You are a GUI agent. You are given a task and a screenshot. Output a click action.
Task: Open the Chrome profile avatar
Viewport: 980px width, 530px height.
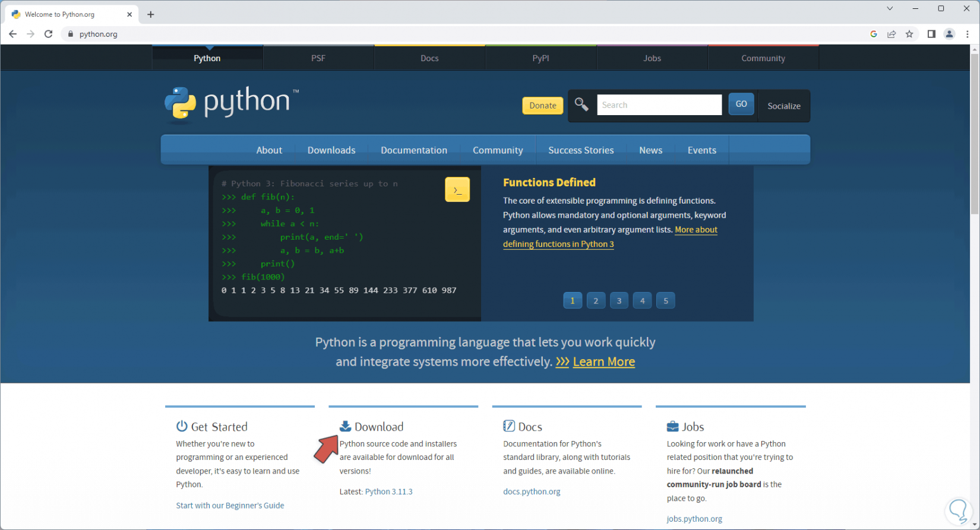click(x=949, y=34)
